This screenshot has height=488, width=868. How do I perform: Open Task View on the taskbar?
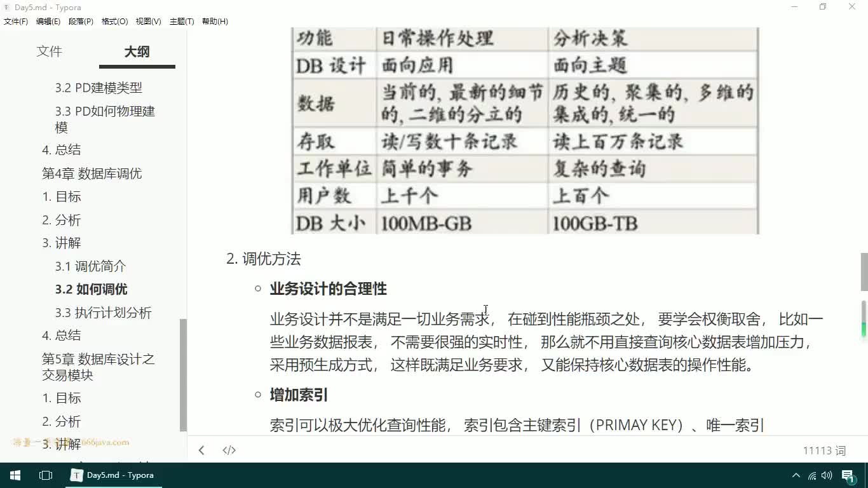[46, 475]
